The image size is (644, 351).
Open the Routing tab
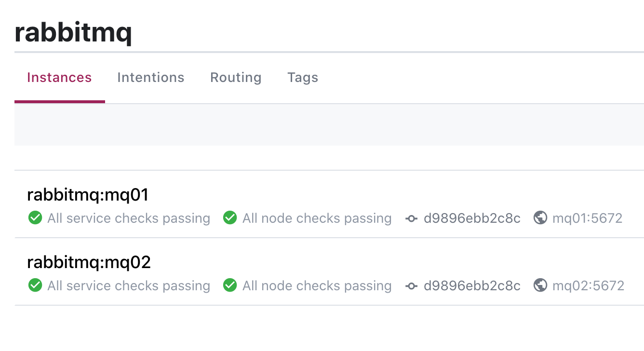236,78
